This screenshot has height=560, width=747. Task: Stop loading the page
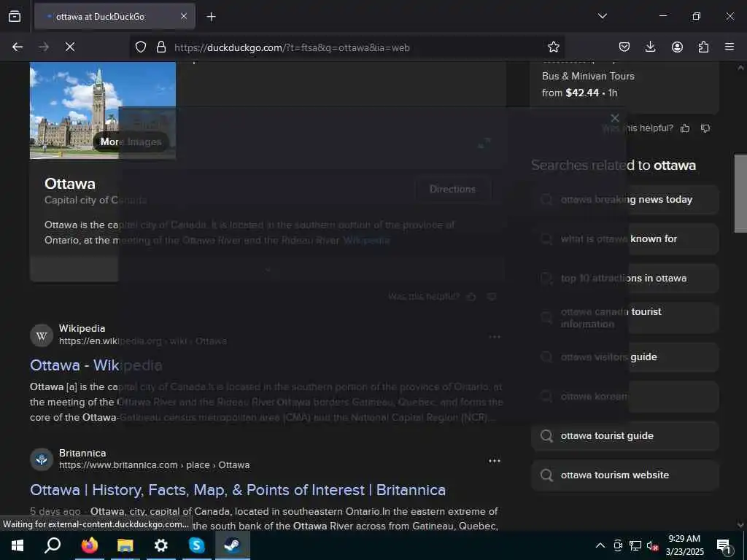pyautogui.click(x=69, y=47)
